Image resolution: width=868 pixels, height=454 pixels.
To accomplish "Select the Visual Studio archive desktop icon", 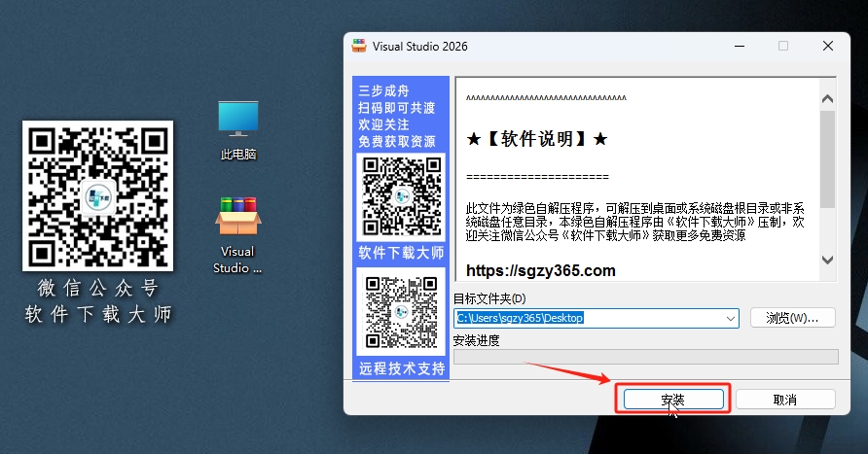I will click(x=238, y=235).
